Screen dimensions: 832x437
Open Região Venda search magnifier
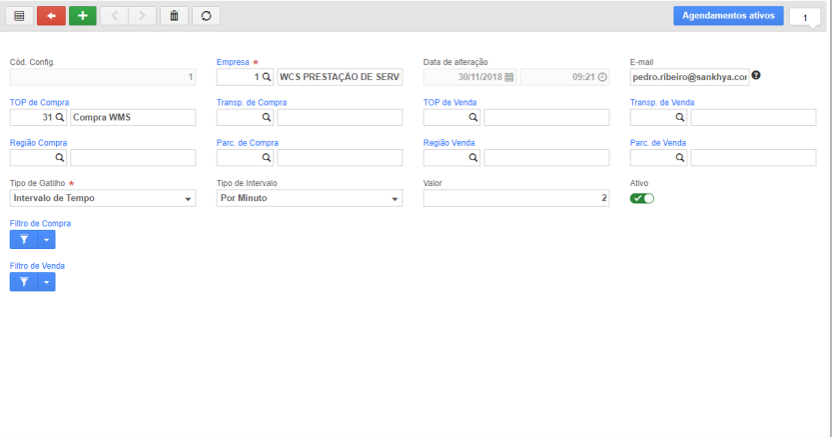pos(473,158)
